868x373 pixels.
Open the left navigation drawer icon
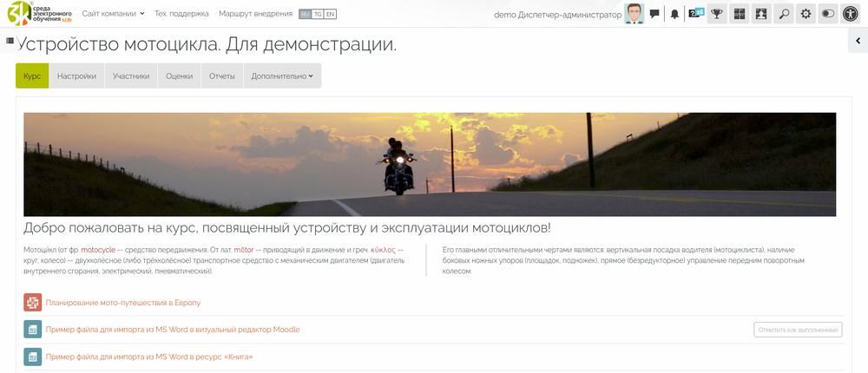click(x=10, y=41)
